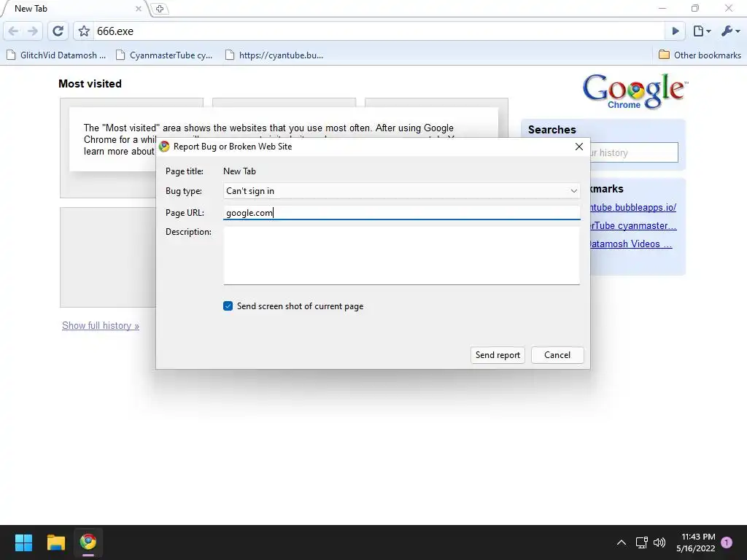
Task: Uncheck Send screen shot of current page
Action: 228,306
